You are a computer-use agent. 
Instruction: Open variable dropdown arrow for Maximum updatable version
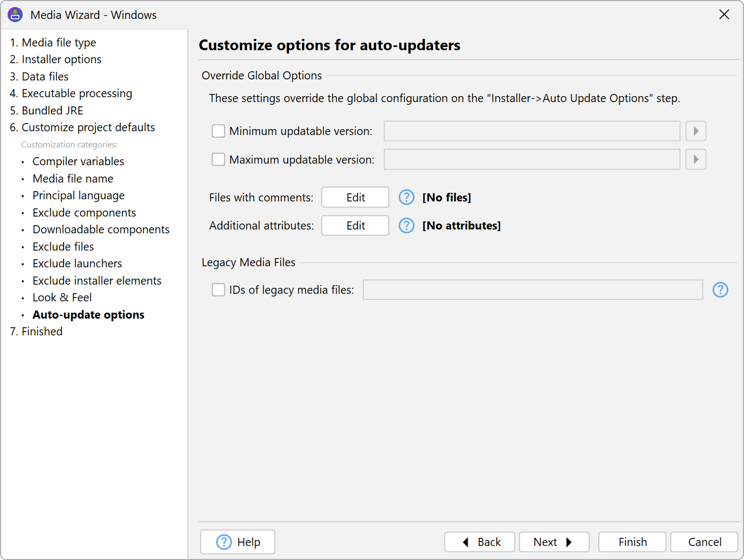(x=695, y=160)
